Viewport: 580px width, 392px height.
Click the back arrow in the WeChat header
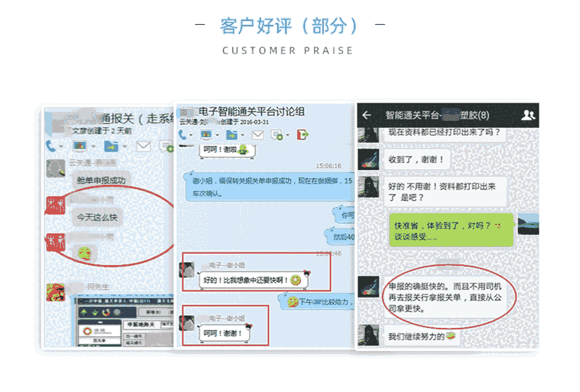tap(366, 115)
